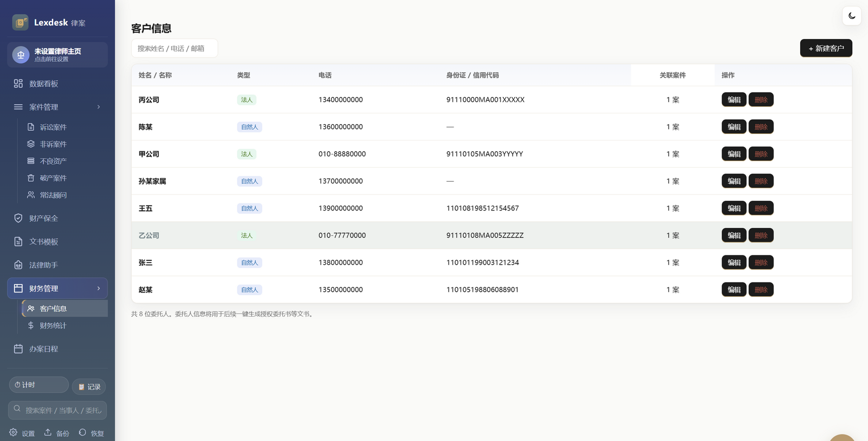Delete the 王五 client
Screen dimensions: 868x441
[761, 208]
